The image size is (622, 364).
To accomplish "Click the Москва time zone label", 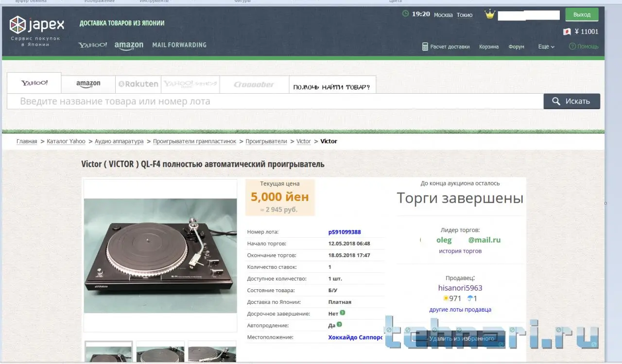I will pos(443,15).
